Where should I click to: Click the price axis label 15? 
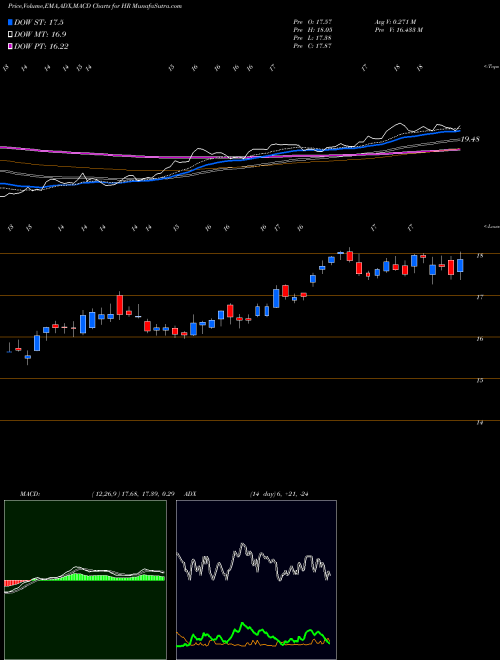pyautogui.click(x=479, y=381)
